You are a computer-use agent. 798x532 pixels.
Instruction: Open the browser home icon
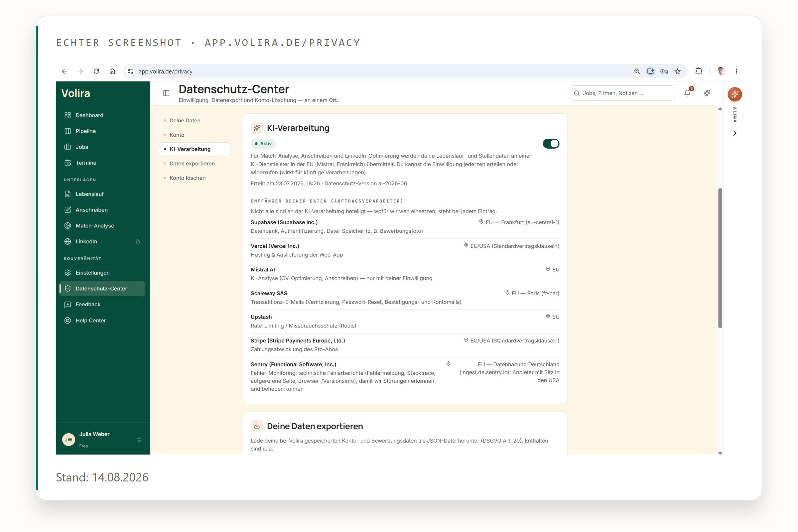coord(112,71)
